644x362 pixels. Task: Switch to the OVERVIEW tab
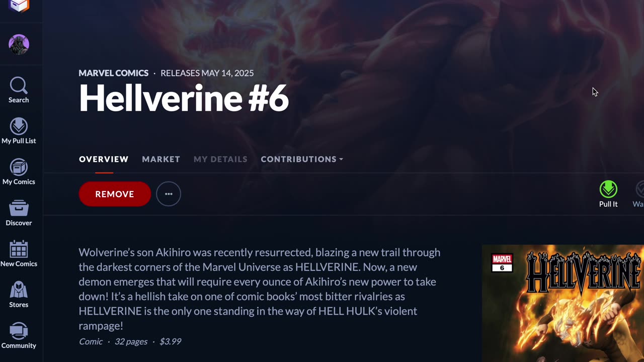(x=104, y=159)
